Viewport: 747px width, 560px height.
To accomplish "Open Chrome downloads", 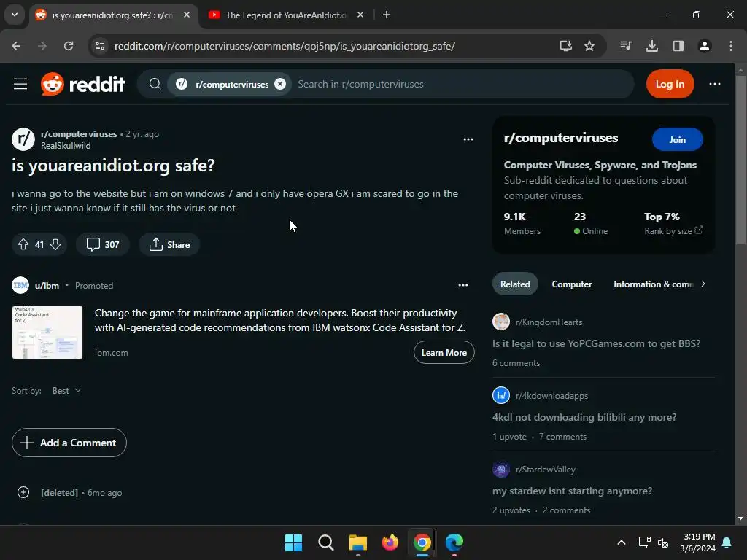I will pyautogui.click(x=652, y=46).
